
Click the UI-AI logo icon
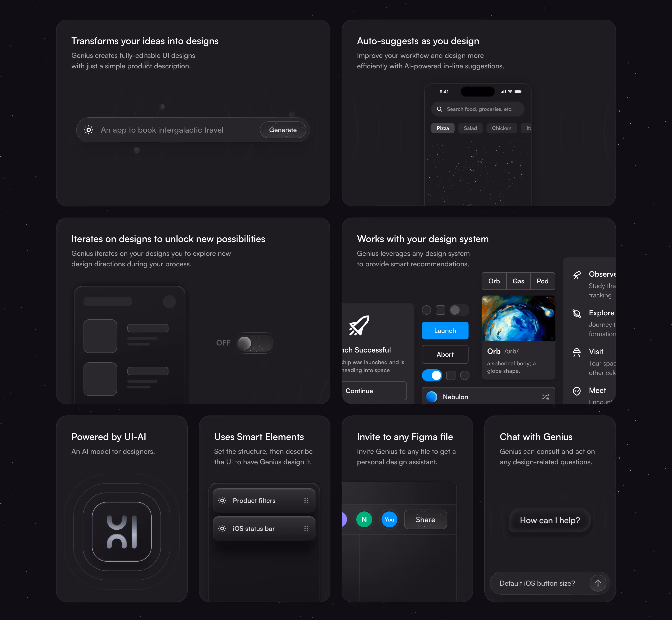pos(122,532)
